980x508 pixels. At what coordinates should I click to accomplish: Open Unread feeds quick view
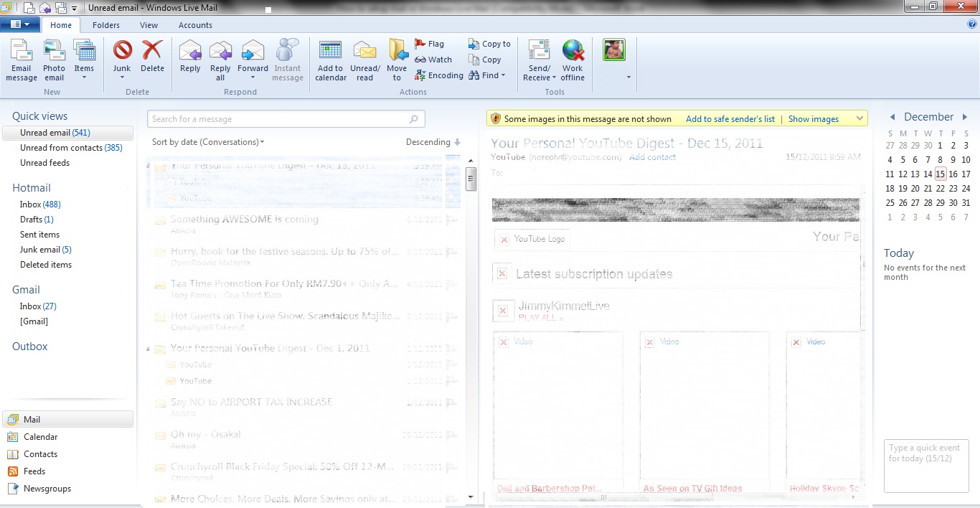[x=44, y=163]
